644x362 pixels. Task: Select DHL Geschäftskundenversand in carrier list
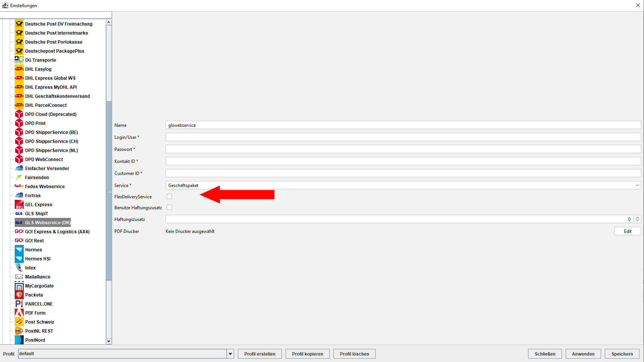(57, 96)
